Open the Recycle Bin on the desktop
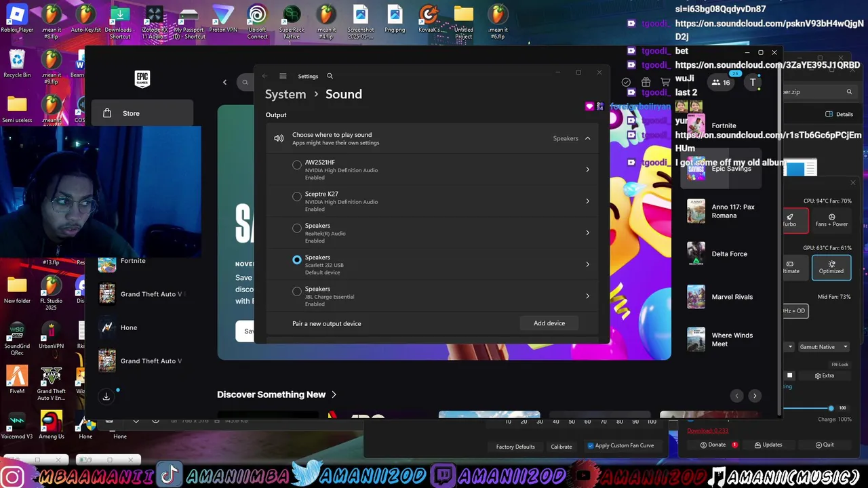Viewport: 868px width, 488px height. [17, 63]
